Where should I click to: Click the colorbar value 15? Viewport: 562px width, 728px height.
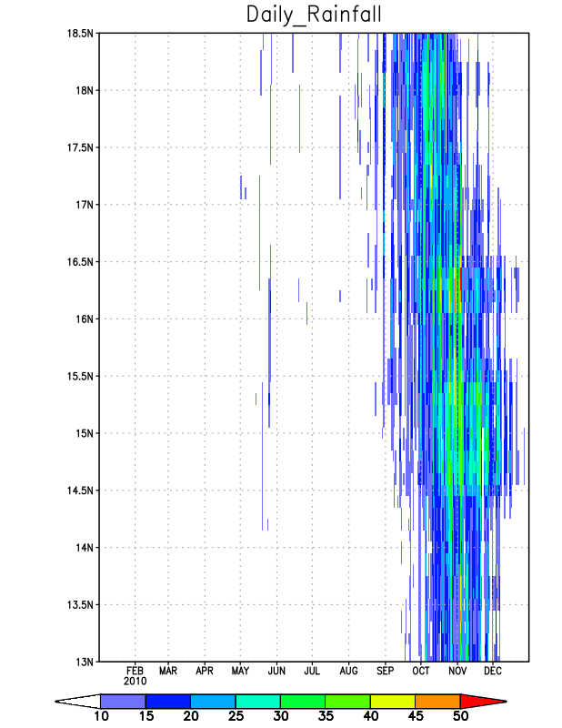click(x=146, y=716)
